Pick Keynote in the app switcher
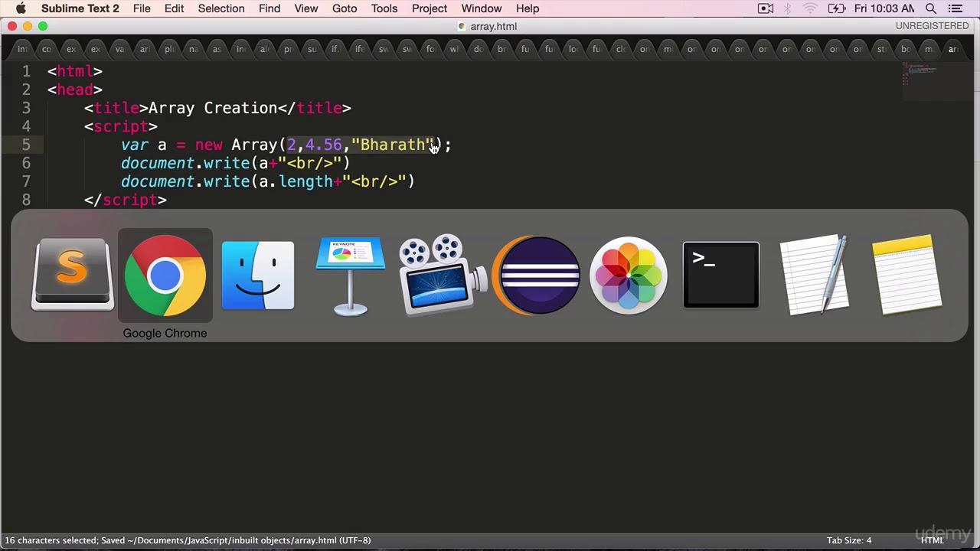Image resolution: width=980 pixels, height=551 pixels. (351, 275)
